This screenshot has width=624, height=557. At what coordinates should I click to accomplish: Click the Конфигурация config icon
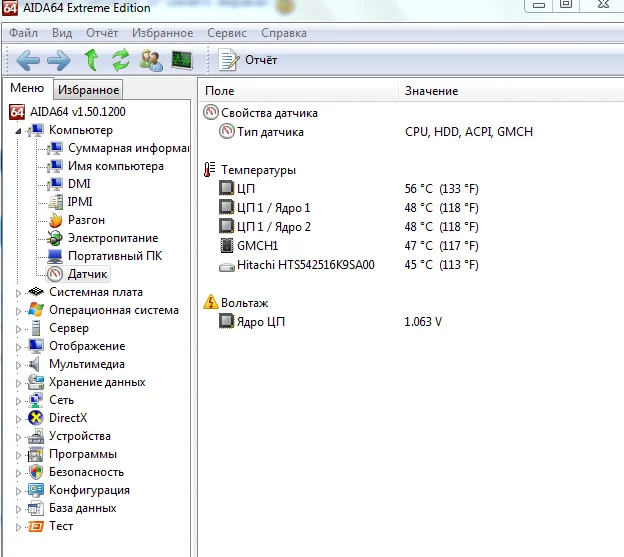click(36, 490)
